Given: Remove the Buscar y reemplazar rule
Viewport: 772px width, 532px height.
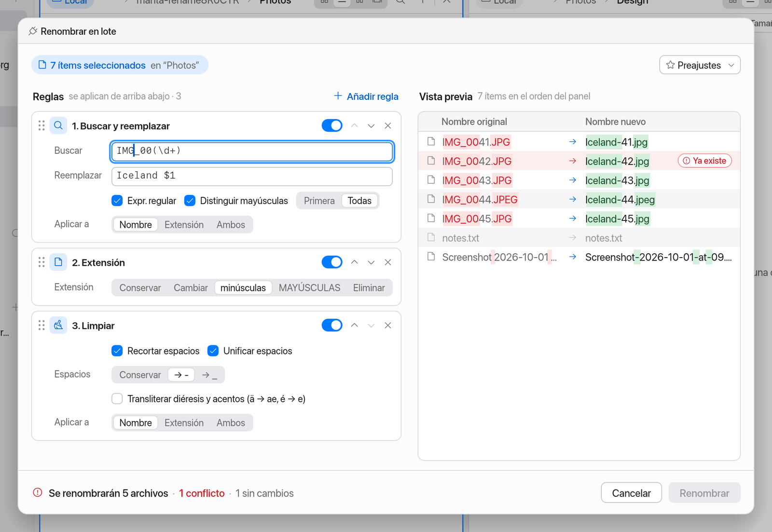Looking at the screenshot, I should (388, 126).
